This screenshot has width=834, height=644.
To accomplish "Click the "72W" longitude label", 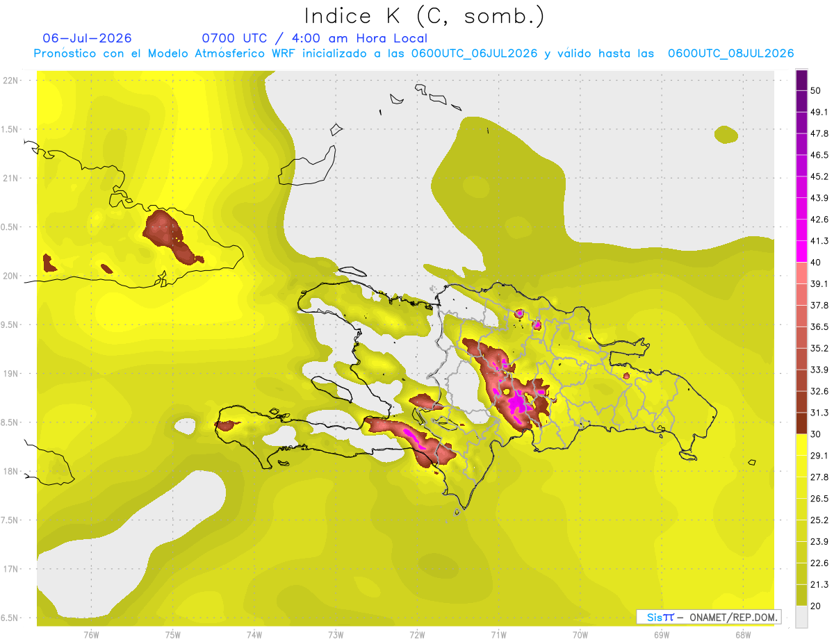I will pyautogui.click(x=417, y=634).
